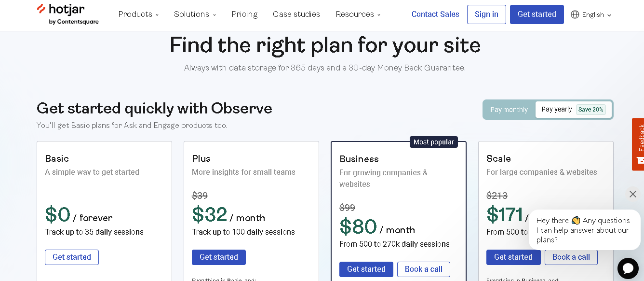The image size is (644, 281).
Task: Click the Hotjar logo
Action: (67, 14)
